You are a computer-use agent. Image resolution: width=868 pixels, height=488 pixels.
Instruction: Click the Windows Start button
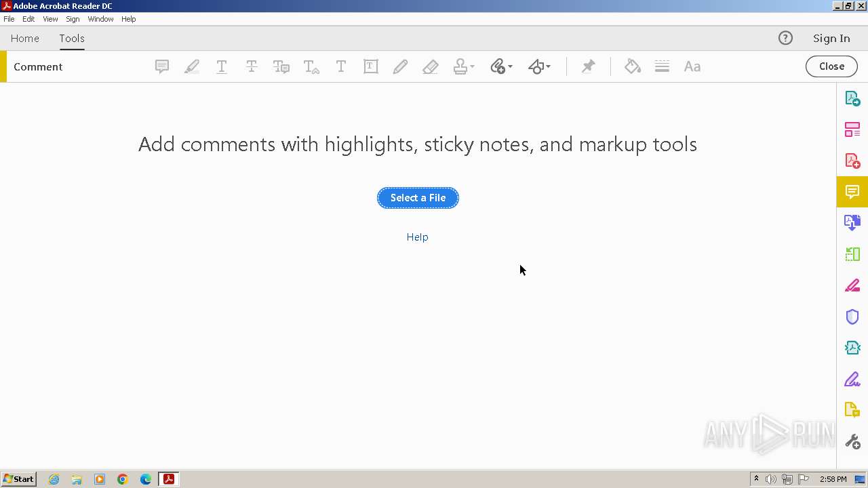(x=18, y=479)
